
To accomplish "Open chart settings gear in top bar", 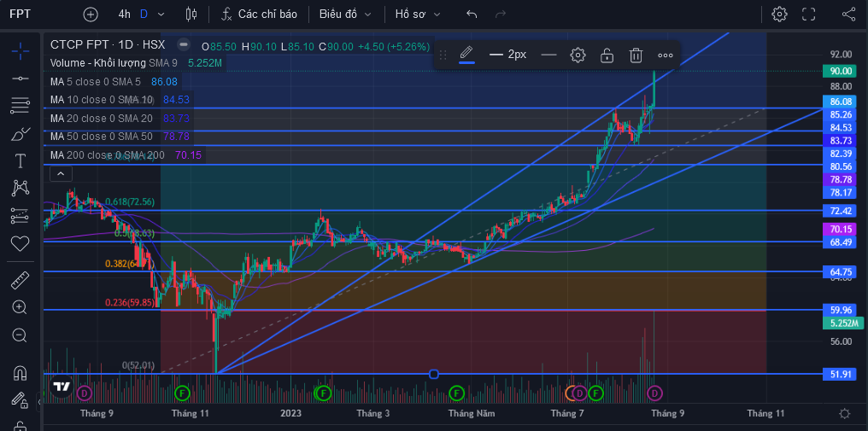I will coord(779,15).
